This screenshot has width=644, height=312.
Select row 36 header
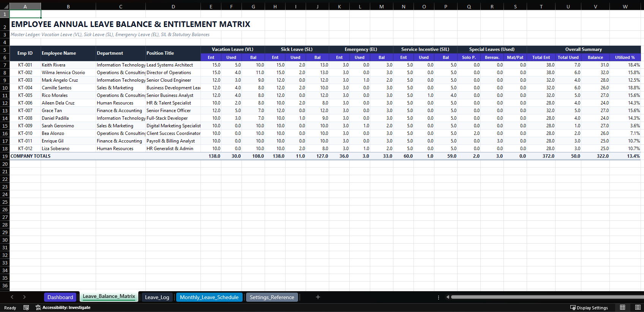click(5, 285)
